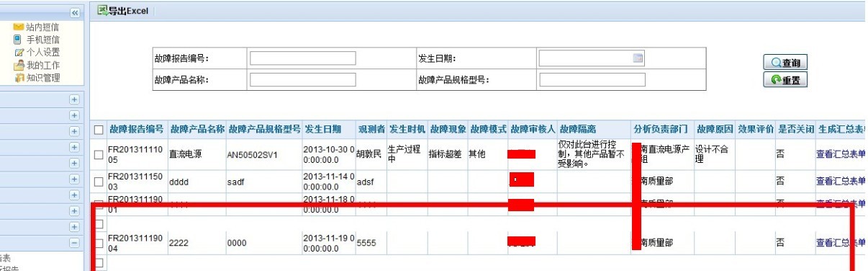Open 知识管理 knowledge management icon

(x=19, y=78)
